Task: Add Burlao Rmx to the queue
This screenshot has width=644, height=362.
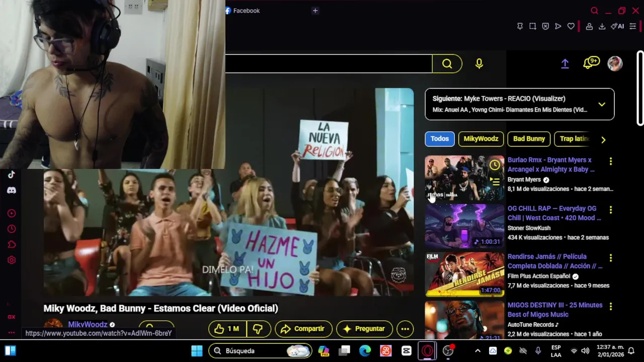Action: point(495,182)
